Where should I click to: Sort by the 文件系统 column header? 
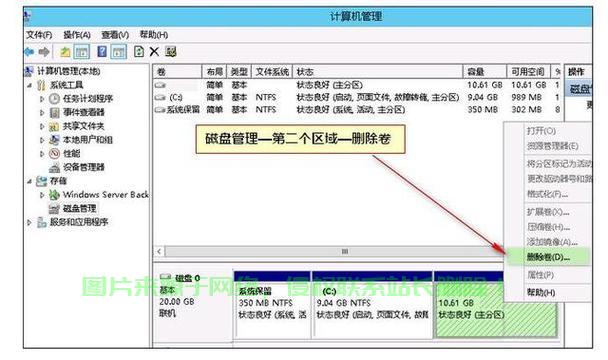272,72
